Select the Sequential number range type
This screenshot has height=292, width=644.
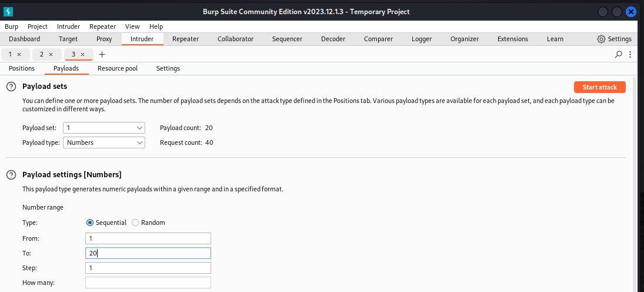click(90, 223)
